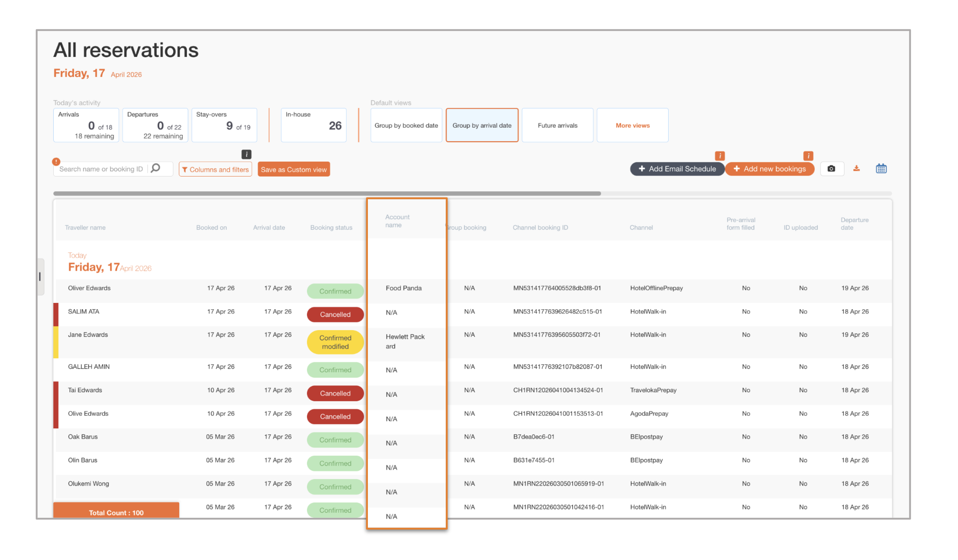Click info icon above Add Email Schedule
The width and height of the screenshot is (958, 560).
[x=720, y=156]
